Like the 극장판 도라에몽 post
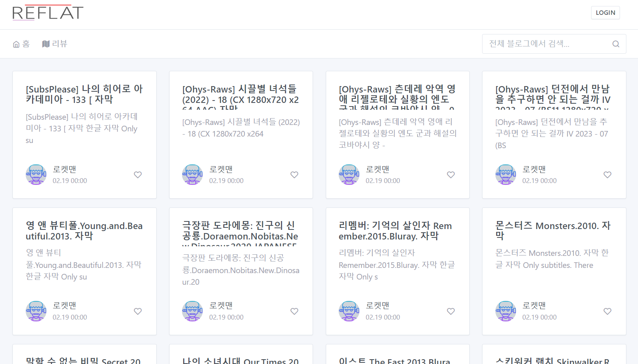638x364 pixels. click(x=294, y=311)
